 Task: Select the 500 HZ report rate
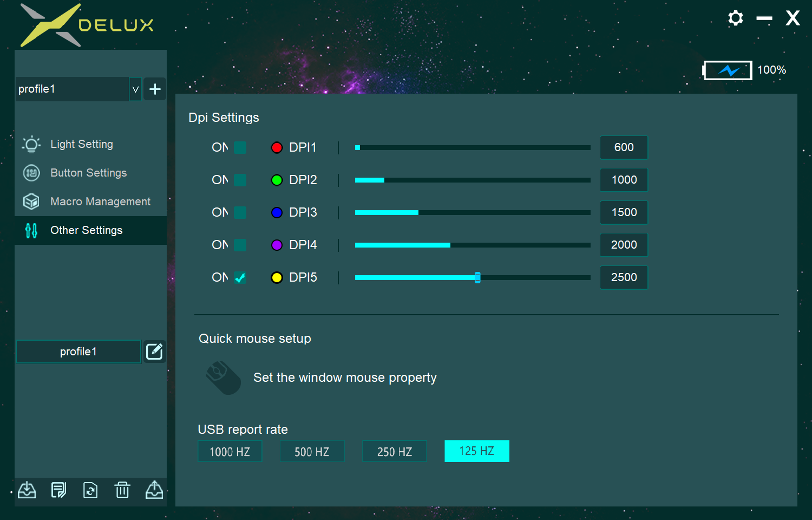point(312,451)
